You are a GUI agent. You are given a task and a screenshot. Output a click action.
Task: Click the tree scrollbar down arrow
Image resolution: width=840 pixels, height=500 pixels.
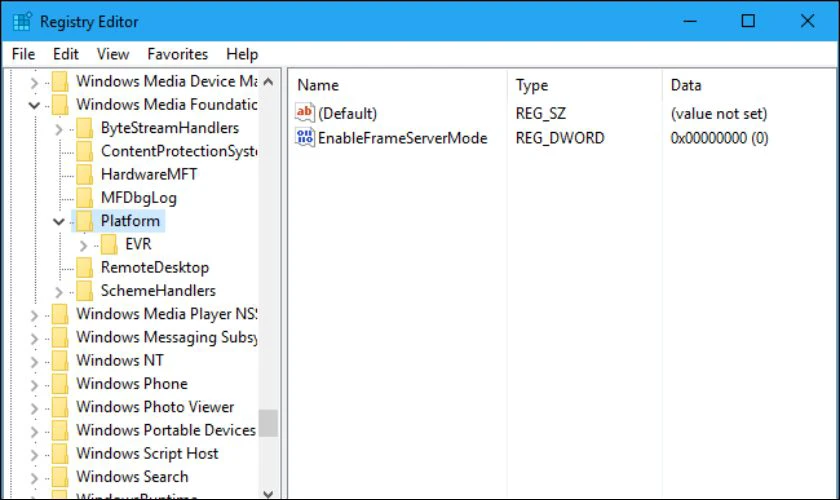point(268,494)
